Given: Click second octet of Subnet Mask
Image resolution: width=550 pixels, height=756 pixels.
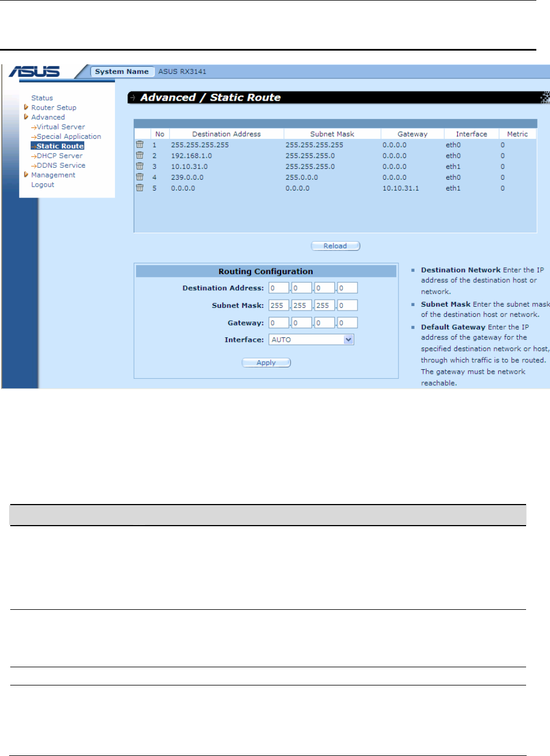Looking at the screenshot, I should tap(302, 305).
